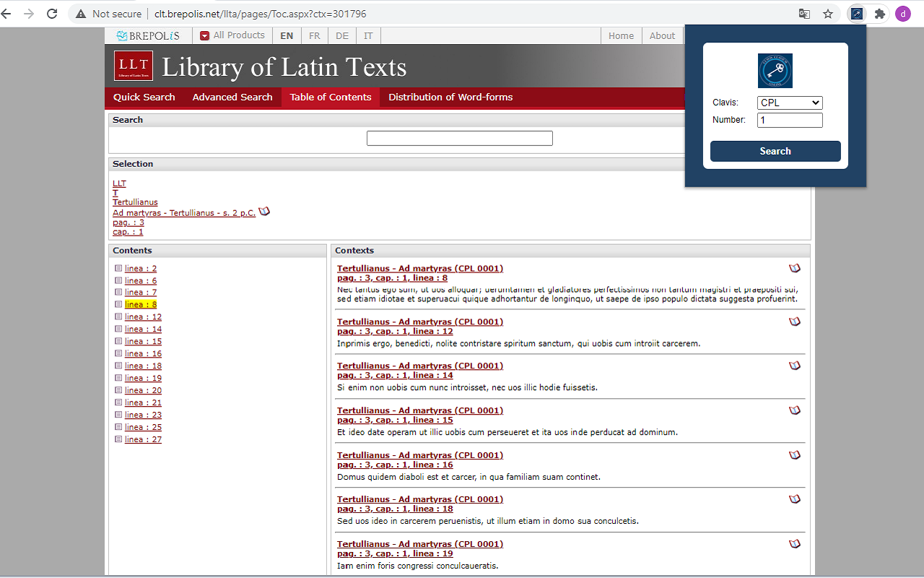Reload the page with browser refresh icon

52,14
